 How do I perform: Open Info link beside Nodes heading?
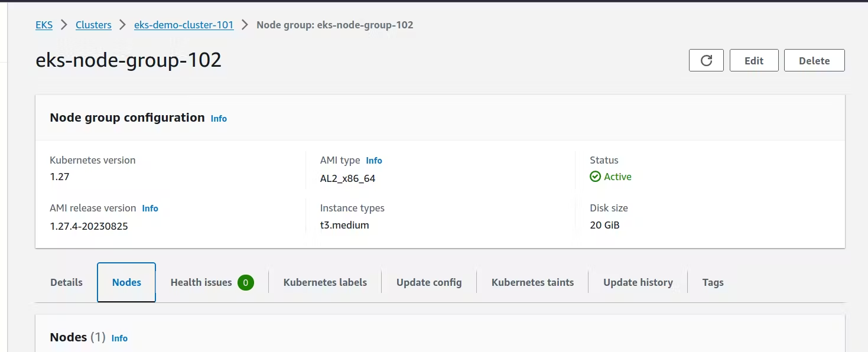tap(119, 338)
